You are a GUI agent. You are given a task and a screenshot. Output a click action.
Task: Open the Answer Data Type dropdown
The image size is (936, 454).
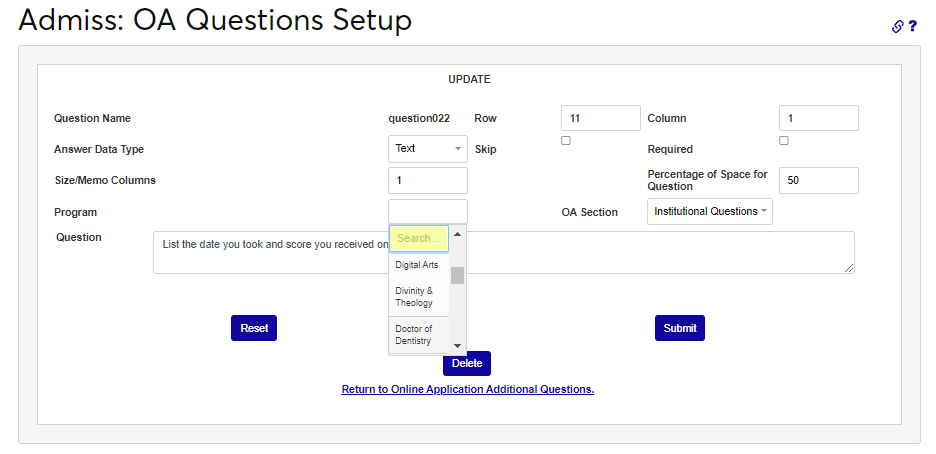pos(428,149)
